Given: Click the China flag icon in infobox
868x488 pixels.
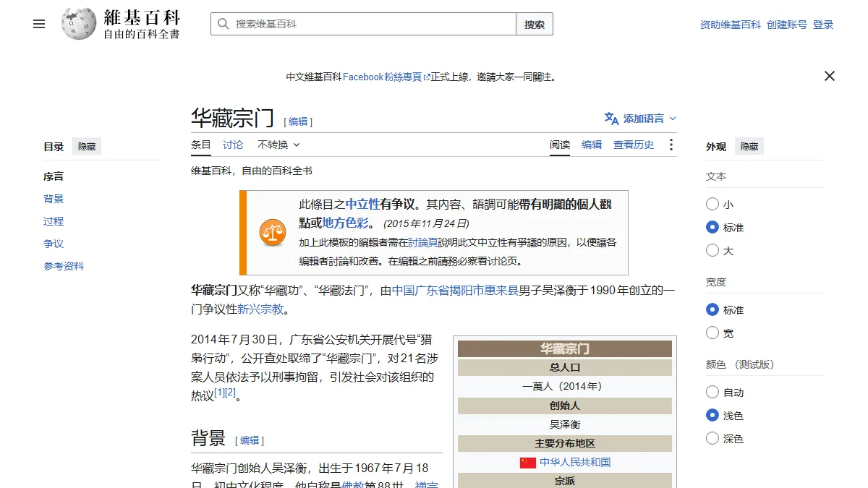Looking at the screenshot, I should click(528, 463).
